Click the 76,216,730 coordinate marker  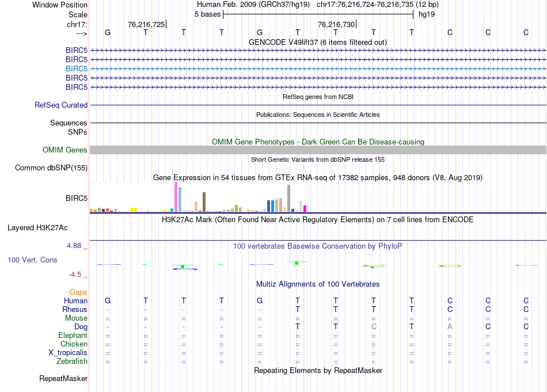point(336,24)
